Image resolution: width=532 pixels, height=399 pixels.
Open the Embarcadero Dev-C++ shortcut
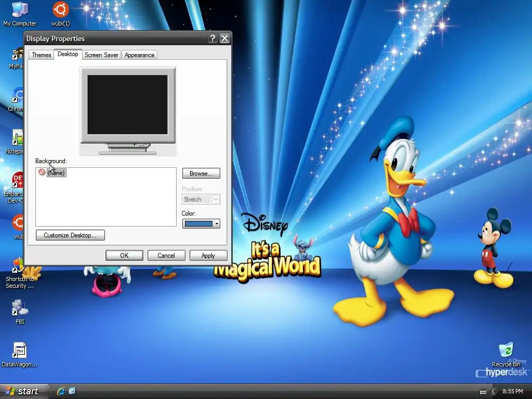tap(14, 188)
